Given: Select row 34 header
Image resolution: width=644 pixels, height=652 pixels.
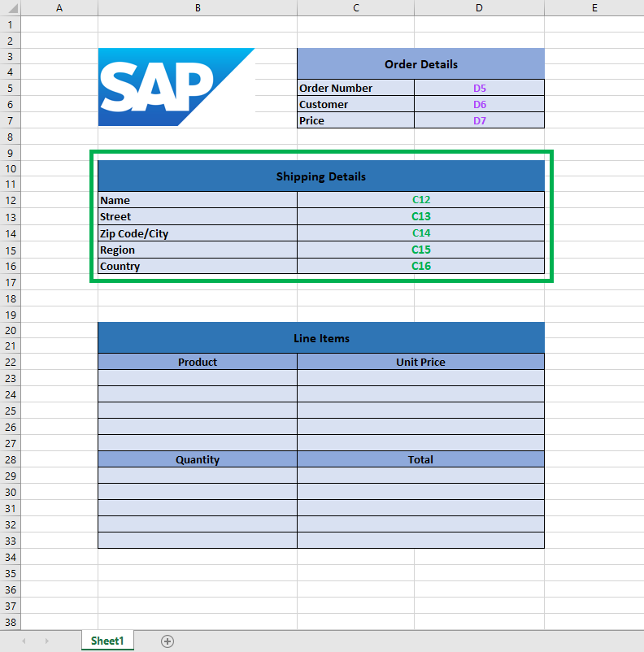Looking at the screenshot, I should (11, 557).
